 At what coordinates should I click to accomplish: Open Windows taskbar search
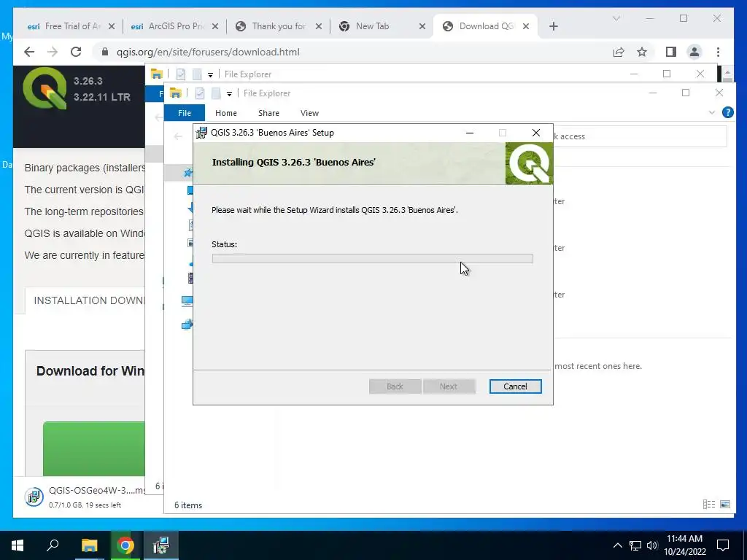(x=53, y=545)
